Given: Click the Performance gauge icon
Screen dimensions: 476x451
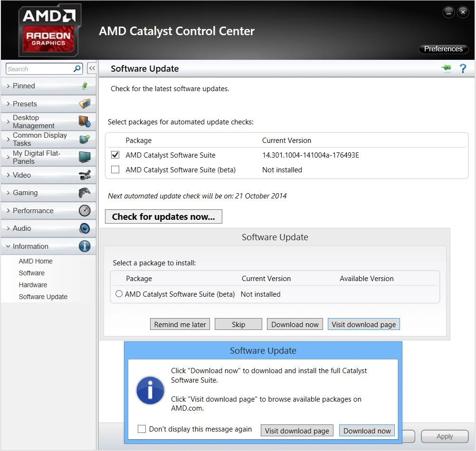Looking at the screenshot, I should coord(85,210).
